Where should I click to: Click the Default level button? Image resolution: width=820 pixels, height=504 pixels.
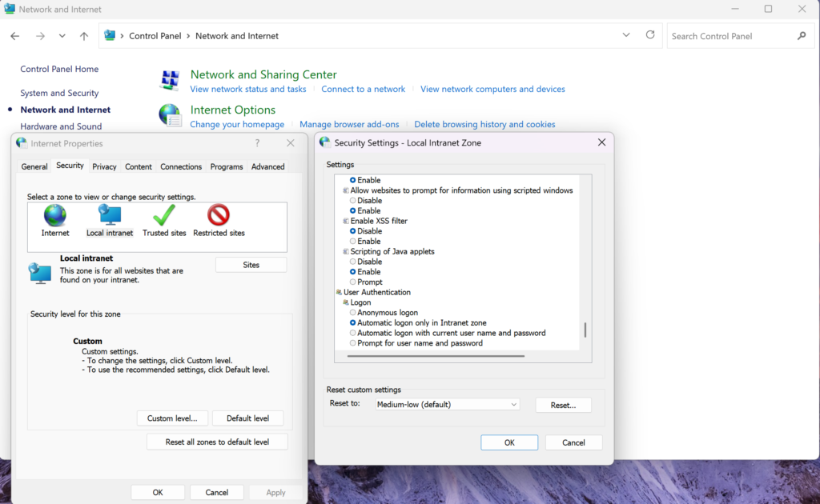pos(248,418)
